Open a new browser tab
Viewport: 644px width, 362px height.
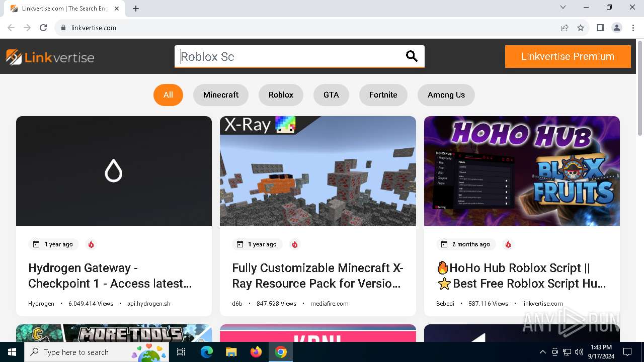tap(136, 9)
